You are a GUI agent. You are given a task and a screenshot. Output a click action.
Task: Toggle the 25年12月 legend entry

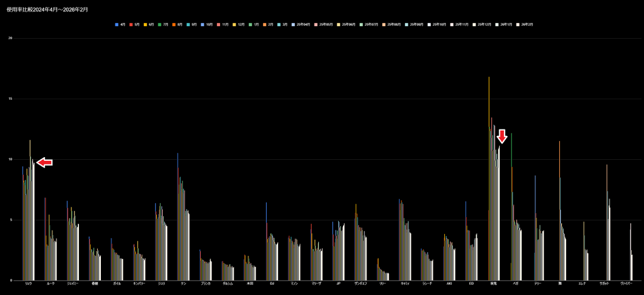pos(481,25)
